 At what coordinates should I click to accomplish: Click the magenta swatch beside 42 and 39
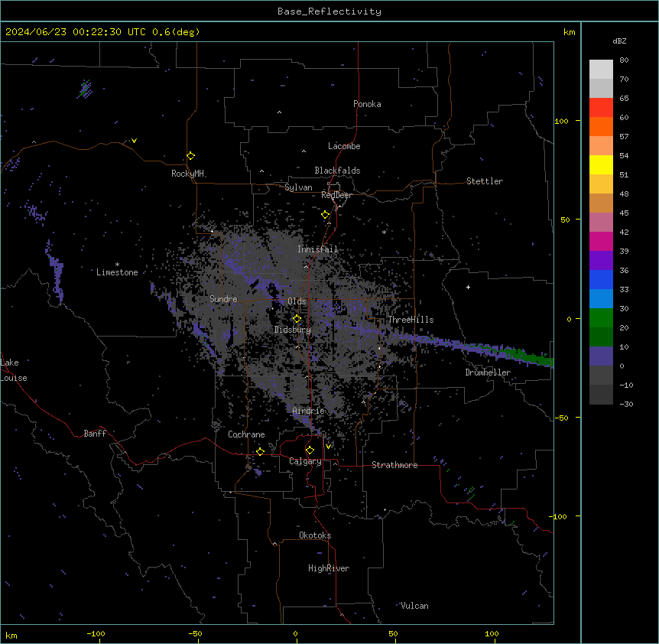(601, 241)
